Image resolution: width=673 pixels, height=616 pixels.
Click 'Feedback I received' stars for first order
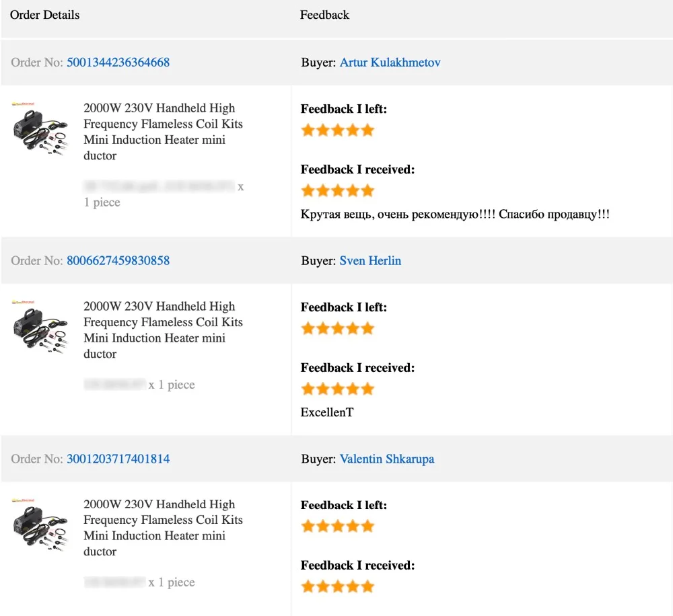pos(337,190)
